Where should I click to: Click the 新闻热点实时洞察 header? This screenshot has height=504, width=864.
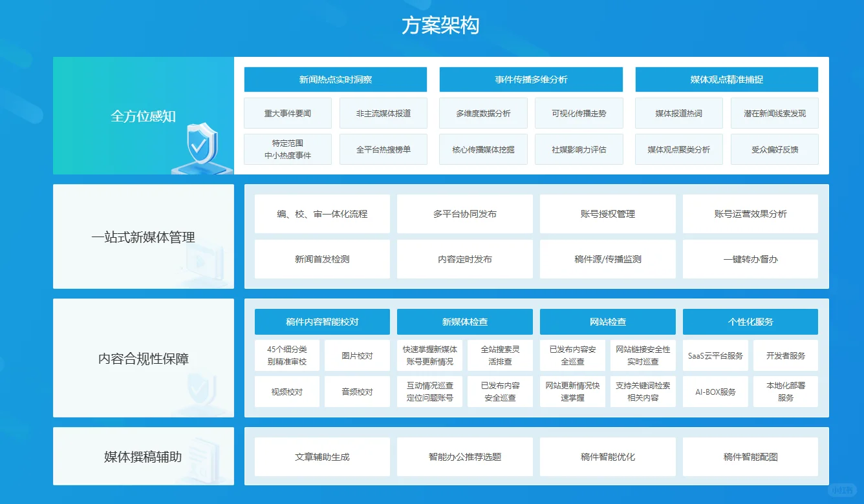click(336, 79)
